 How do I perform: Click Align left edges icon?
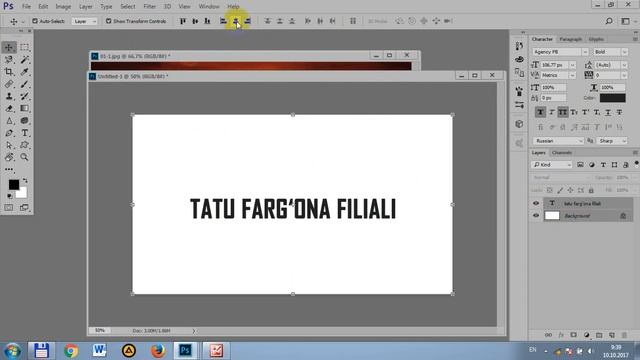223,21
